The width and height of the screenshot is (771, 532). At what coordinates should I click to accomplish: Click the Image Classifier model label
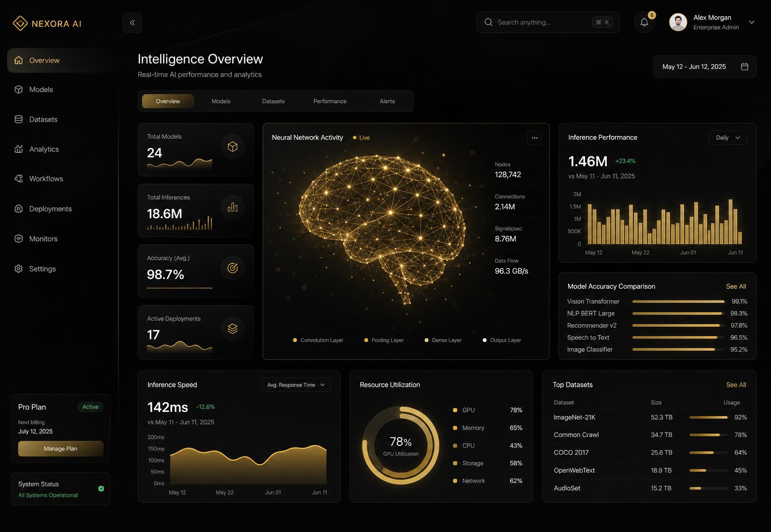pyautogui.click(x=590, y=349)
